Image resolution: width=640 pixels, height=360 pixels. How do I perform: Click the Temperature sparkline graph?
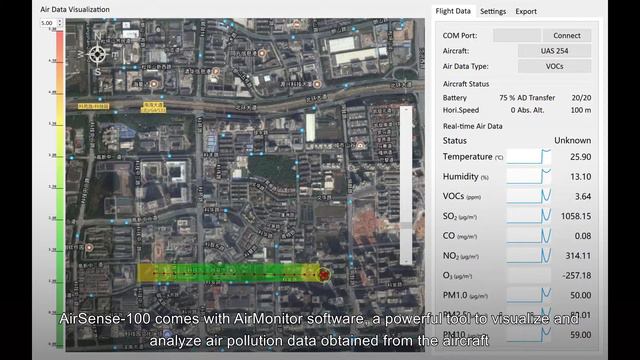(529, 157)
